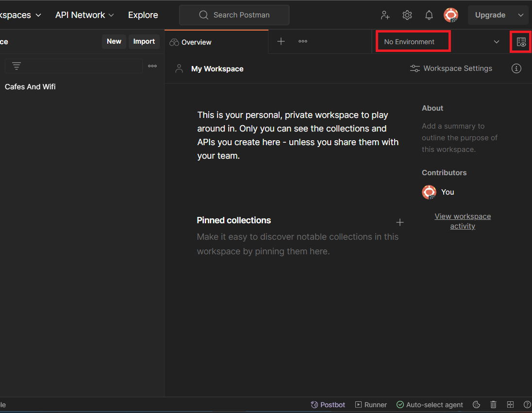Open the notifications bell
Image resolution: width=532 pixels, height=413 pixels.
coord(429,15)
